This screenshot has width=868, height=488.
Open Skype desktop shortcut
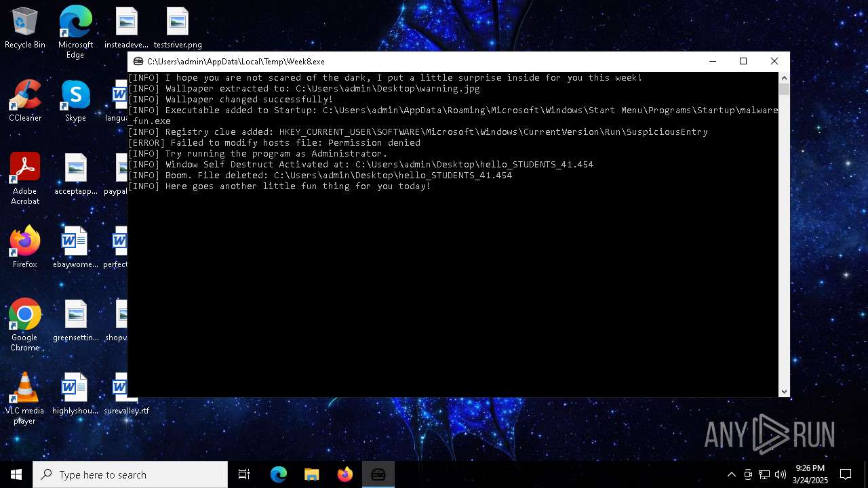point(75,101)
